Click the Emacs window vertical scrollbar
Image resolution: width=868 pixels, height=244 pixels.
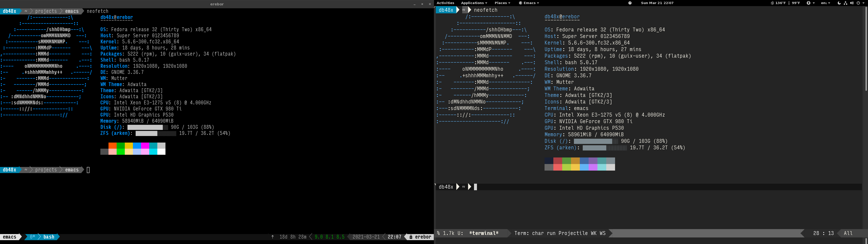coord(866,49)
